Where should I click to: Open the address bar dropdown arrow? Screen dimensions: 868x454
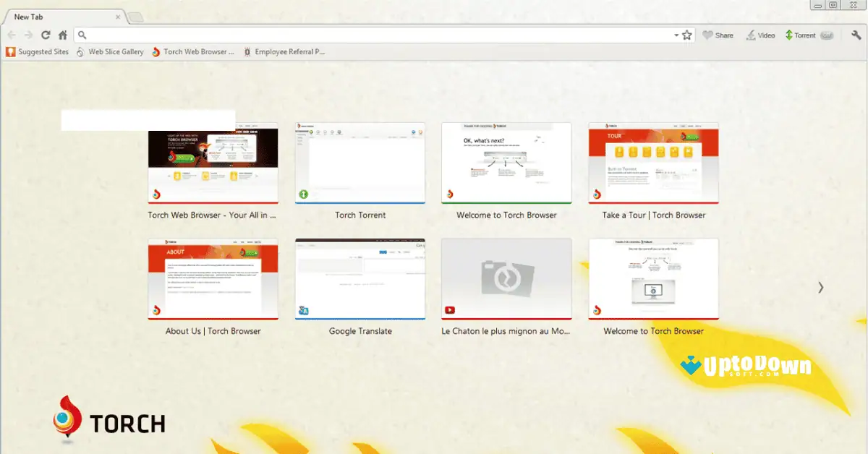click(x=675, y=34)
